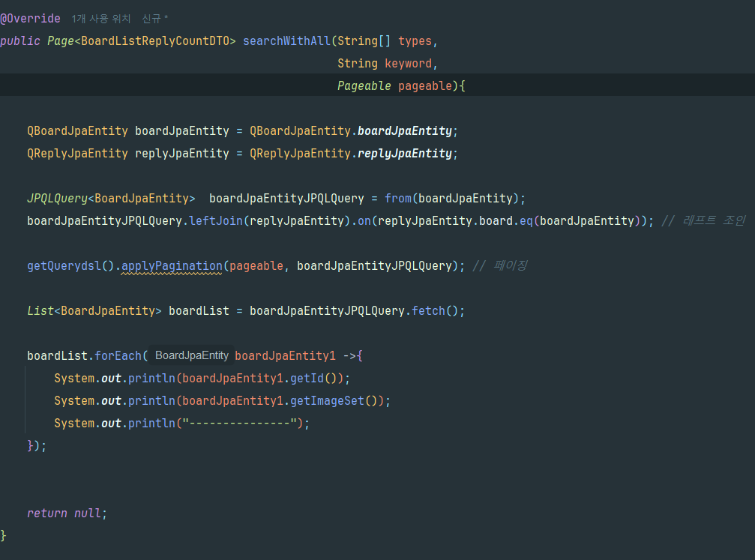Click the "return null" statement

click(x=66, y=513)
